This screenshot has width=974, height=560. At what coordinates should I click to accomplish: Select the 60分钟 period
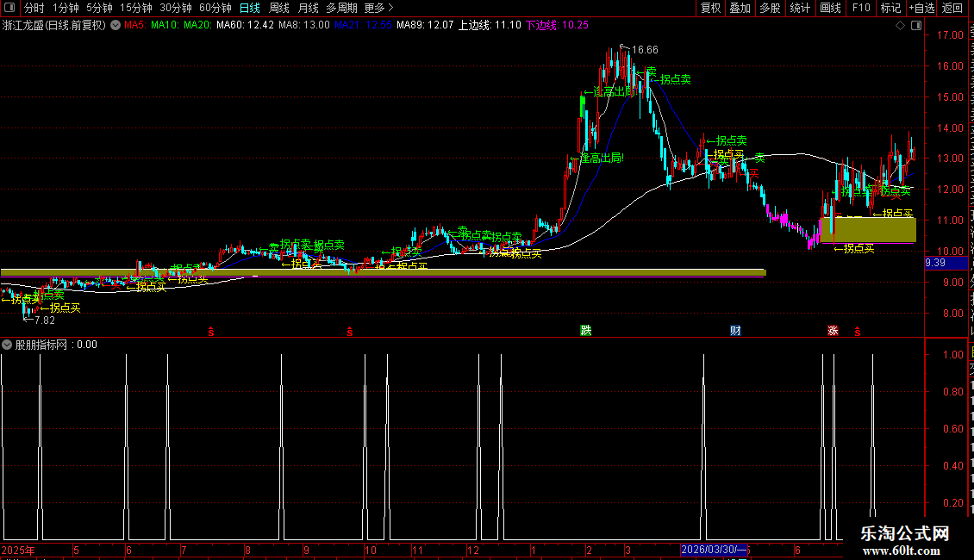click(x=215, y=8)
